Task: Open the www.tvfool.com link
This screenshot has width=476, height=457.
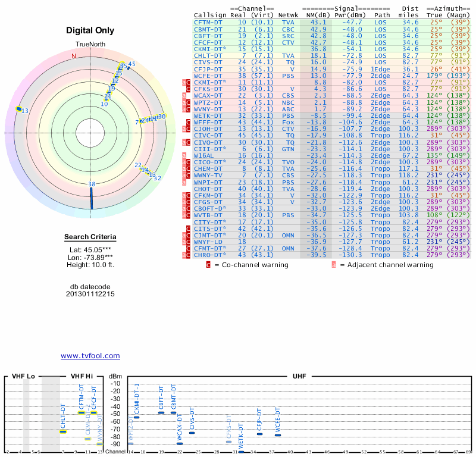Action: tap(90, 356)
